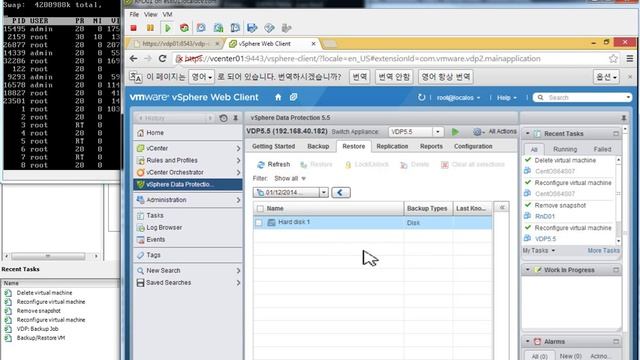Select vSphere Data Protection in navigator
Screen dimensions: 640x360
pos(188,184)
